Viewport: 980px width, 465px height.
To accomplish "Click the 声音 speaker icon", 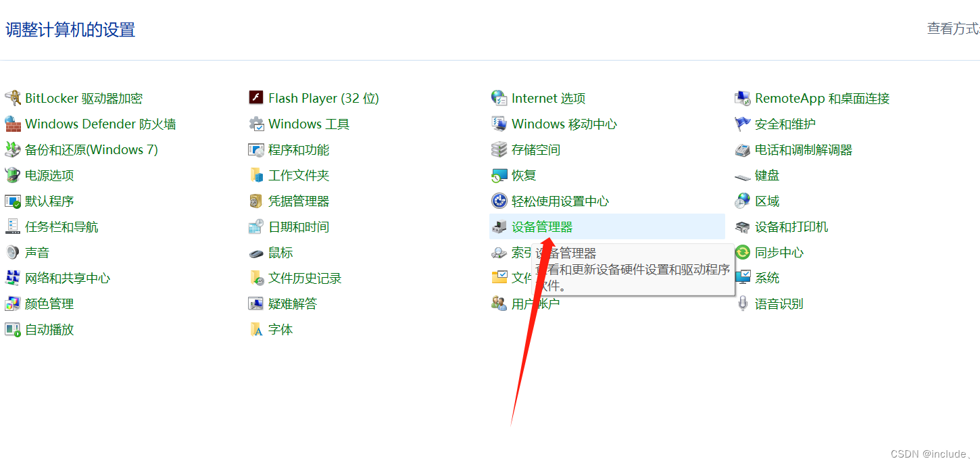I will point(13,252).
